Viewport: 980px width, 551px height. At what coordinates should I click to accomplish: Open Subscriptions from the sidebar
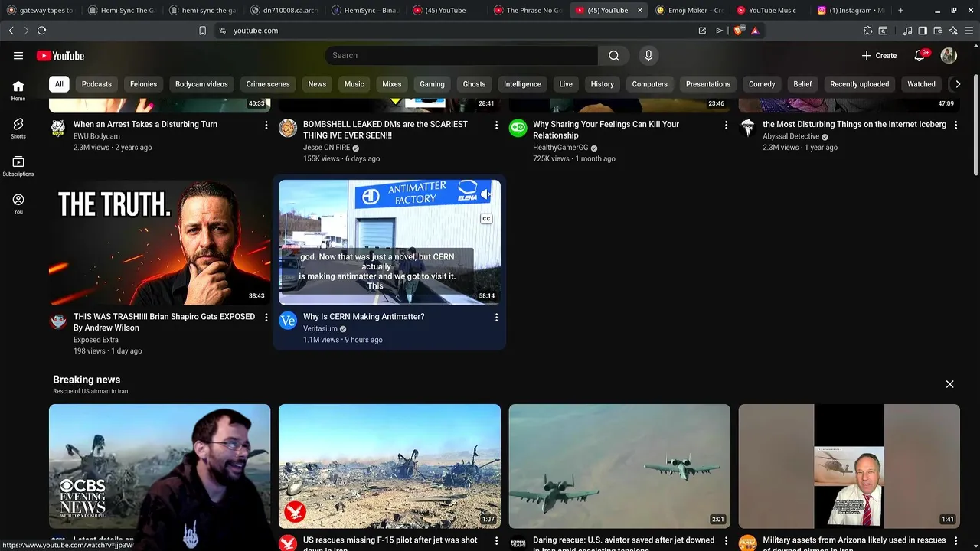pyautogui.click(x=18, y=166)
